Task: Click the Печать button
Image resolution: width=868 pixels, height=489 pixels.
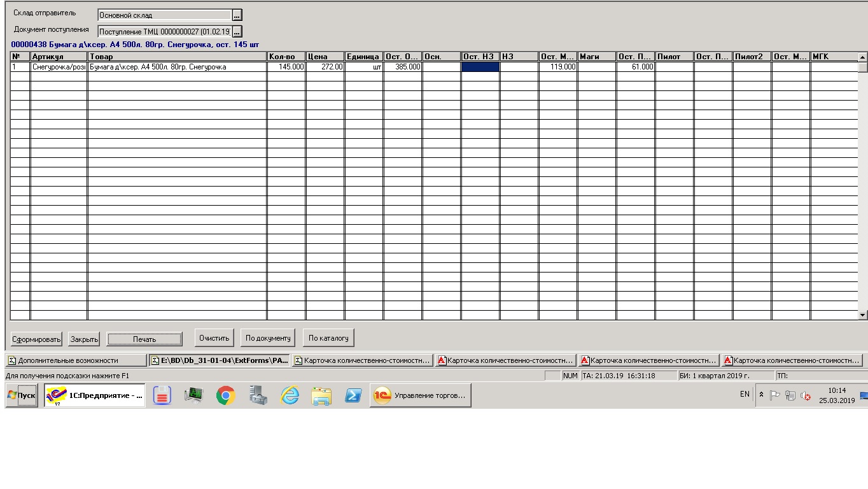Action: [144, 339]
